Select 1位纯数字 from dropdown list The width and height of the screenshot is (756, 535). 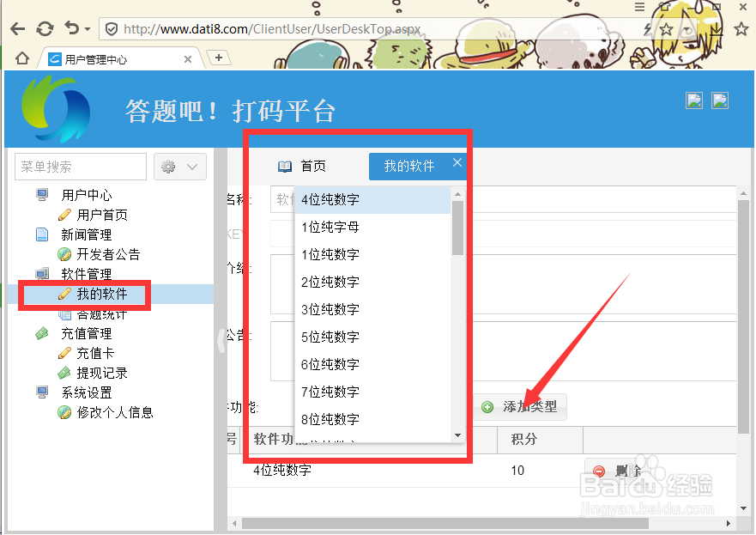[372, 255]
